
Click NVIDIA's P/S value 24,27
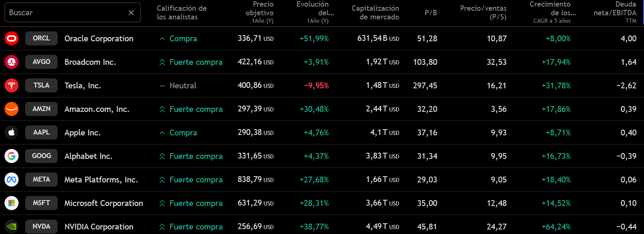[x=496, y=227]
